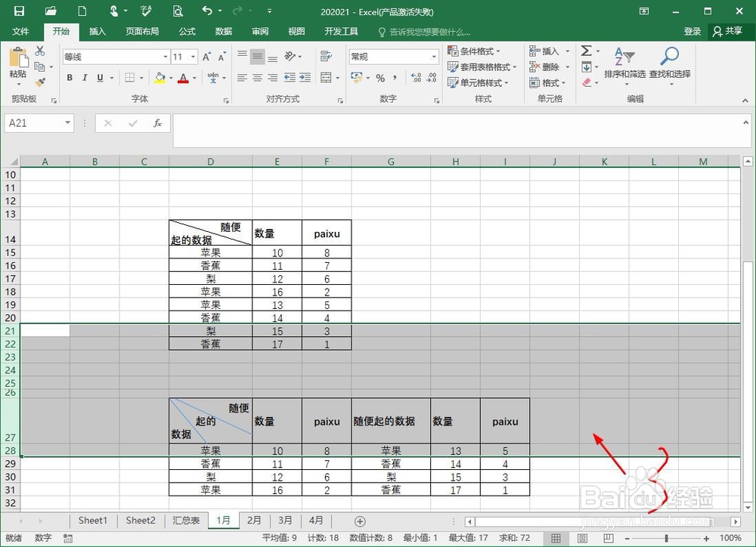Switch to the 汇总表 sheet tab
Viewport: 756px width, 547px height.
[x=186, y=521]
